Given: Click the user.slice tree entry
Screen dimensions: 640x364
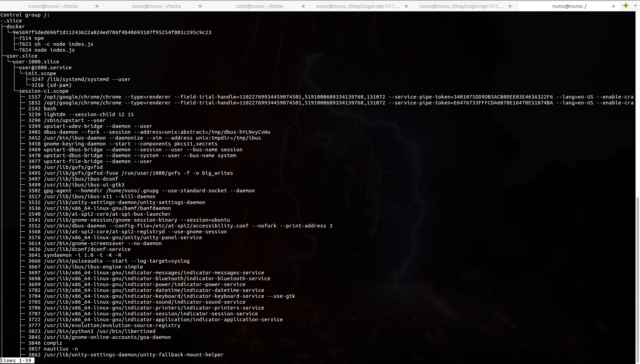Looking at the screenshot, I should pyautogui.click(x=22, y=56).
